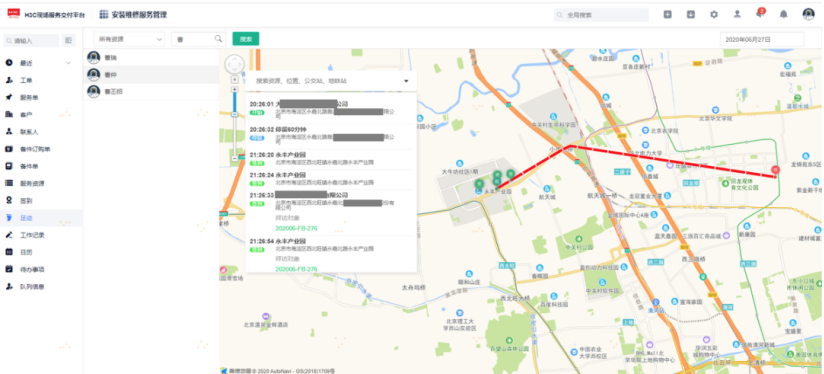Click the download arrow icon in header
The width and height of the screenshot is (824, 374).
point(691,15)
